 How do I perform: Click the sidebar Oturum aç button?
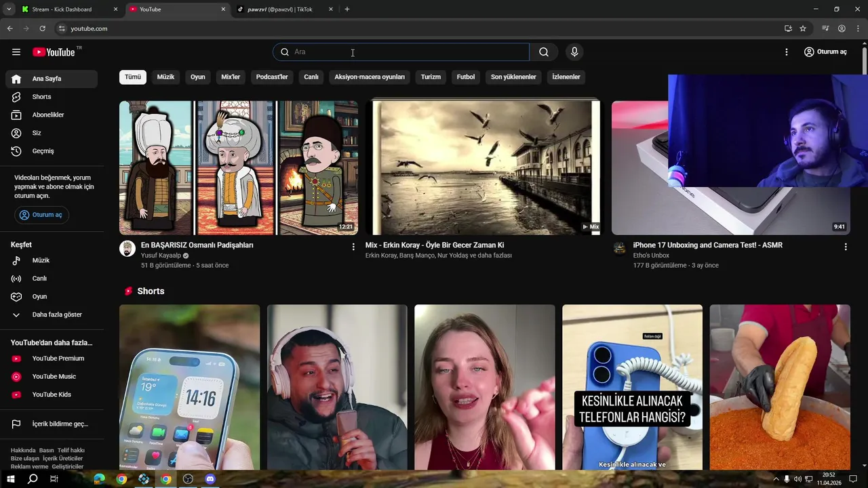[41, 215]
